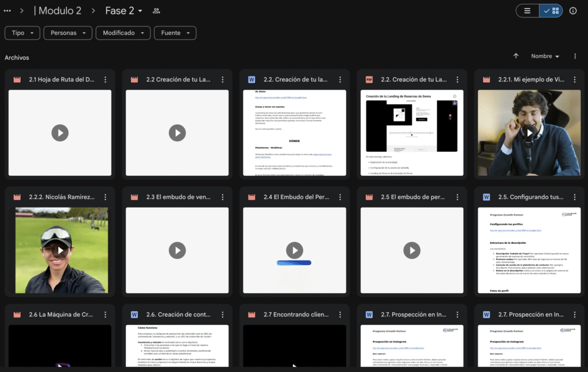This screenshot has width=588, height=372.
Task: Open the Fase 2 folder menu
Action: click(119, 11)
